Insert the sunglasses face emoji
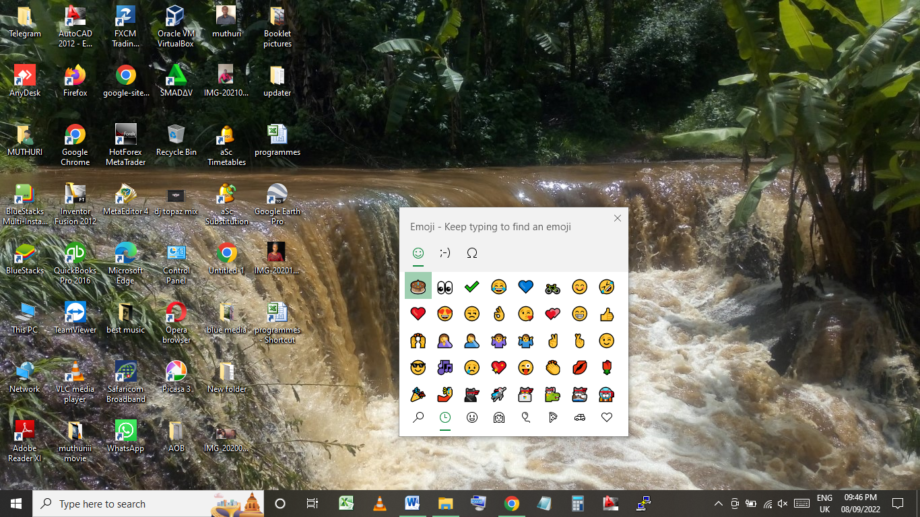This screenshot has width=920, height=517. click(x=418, y=368)
